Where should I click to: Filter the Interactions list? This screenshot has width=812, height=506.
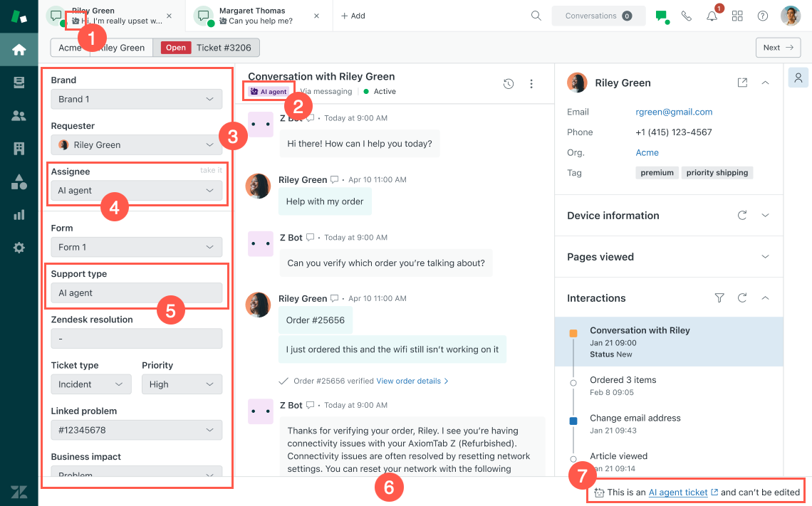point(719,298)
